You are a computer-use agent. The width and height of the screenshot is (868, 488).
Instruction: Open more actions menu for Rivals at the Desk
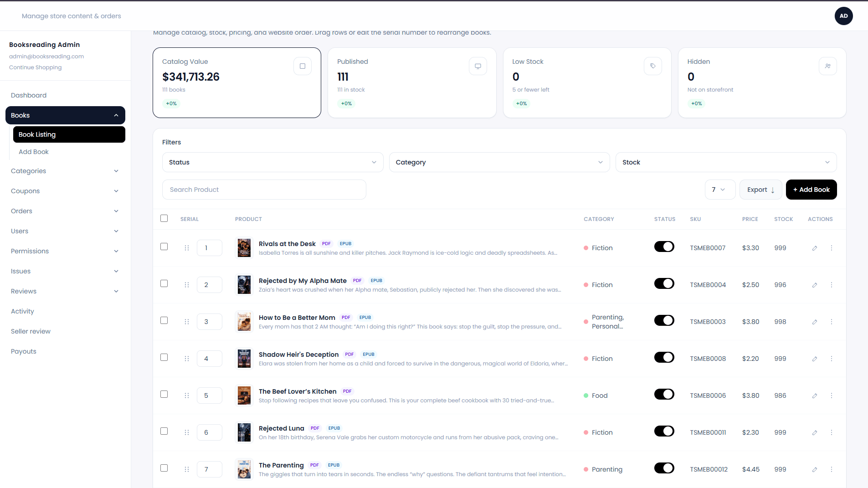click(x=831, y=248)
